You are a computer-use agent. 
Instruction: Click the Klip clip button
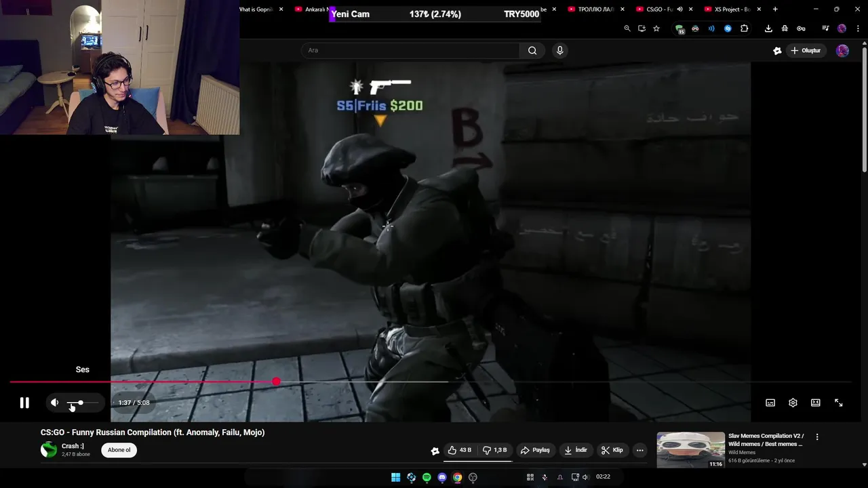coord(612,450)
